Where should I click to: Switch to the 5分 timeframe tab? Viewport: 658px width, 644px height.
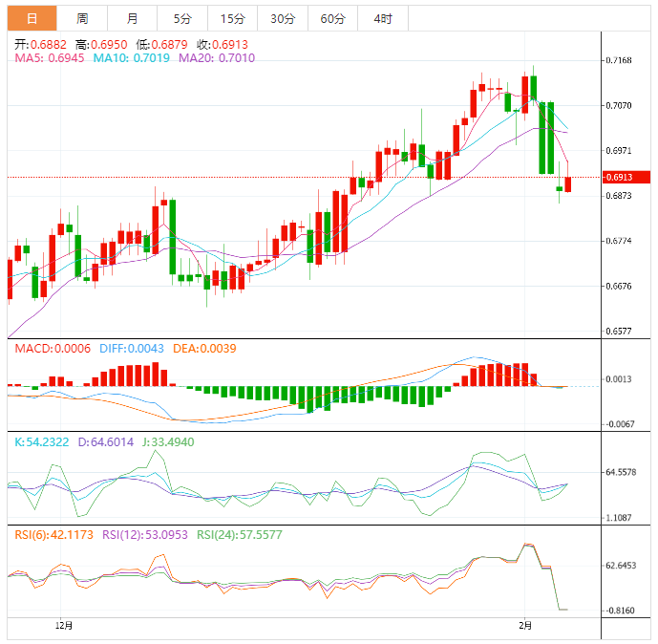pos(181,18)
